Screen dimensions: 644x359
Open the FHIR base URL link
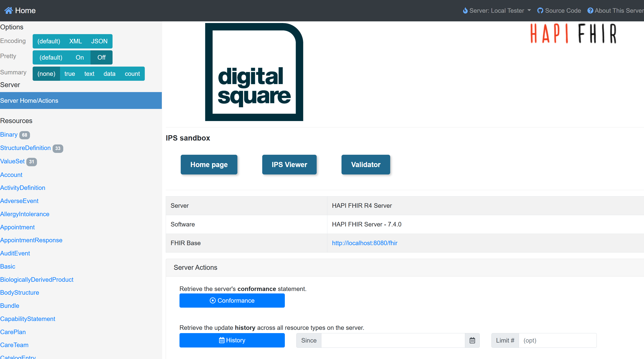pyautogui.click(x=365, y=243)
